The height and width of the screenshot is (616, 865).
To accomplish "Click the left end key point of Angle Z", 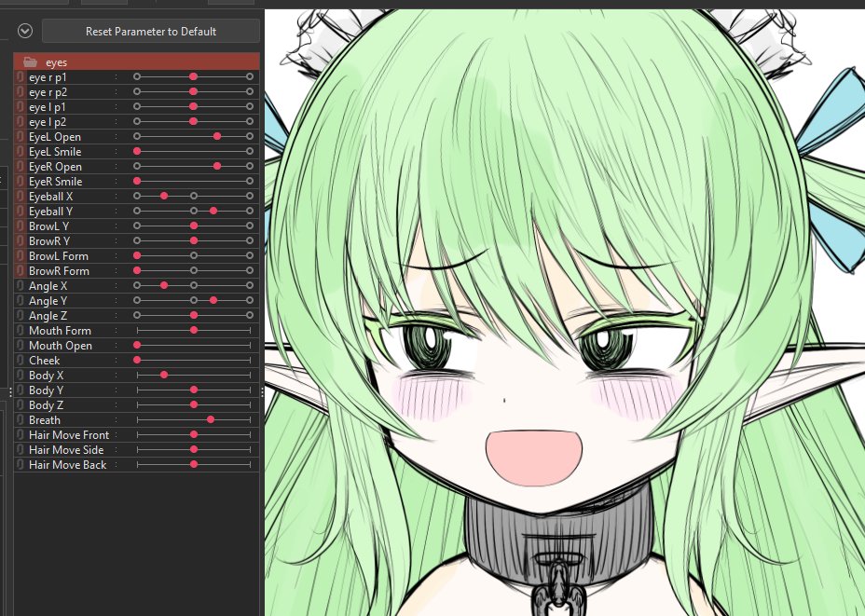I will pos(137,315).
